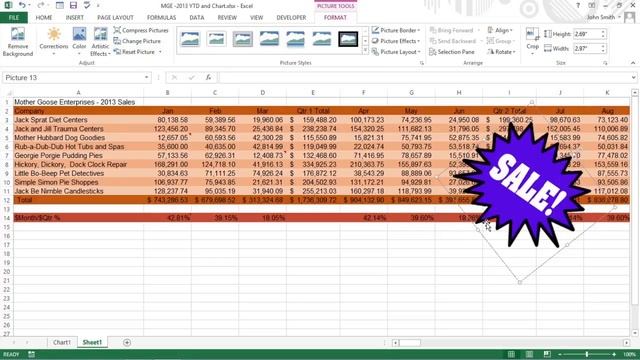Open Picture Border dropdown
The height and width of the screenshot is (360, 640).
pyautogui.click(x=396, y=30)
